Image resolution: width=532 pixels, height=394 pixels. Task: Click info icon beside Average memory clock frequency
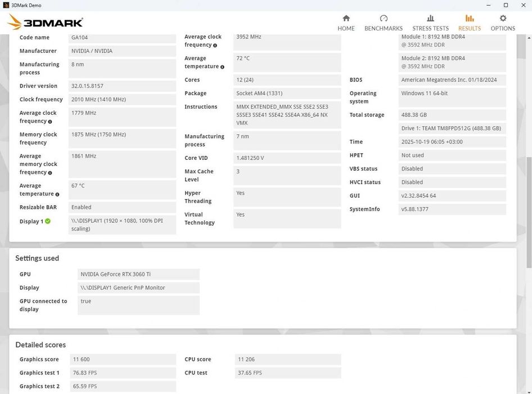click(50, 173)
